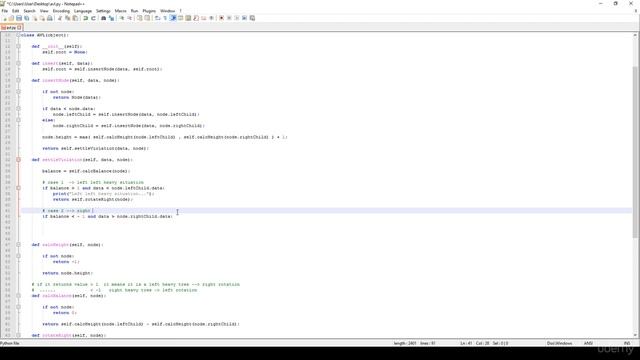Click 'ANSI' encoding in status bar
This screenshot has width=640, height=360.
[x=588, y=343]
